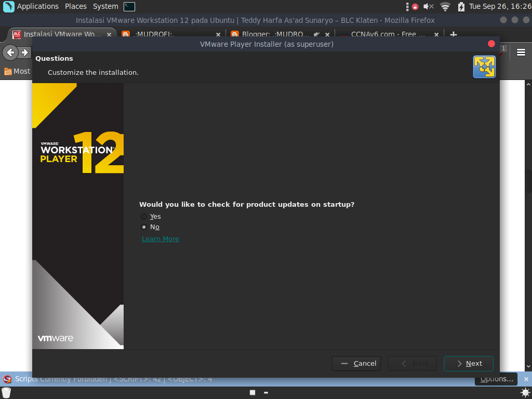Close the CCNAv6.com tab
532x399 pixels.
436,34
